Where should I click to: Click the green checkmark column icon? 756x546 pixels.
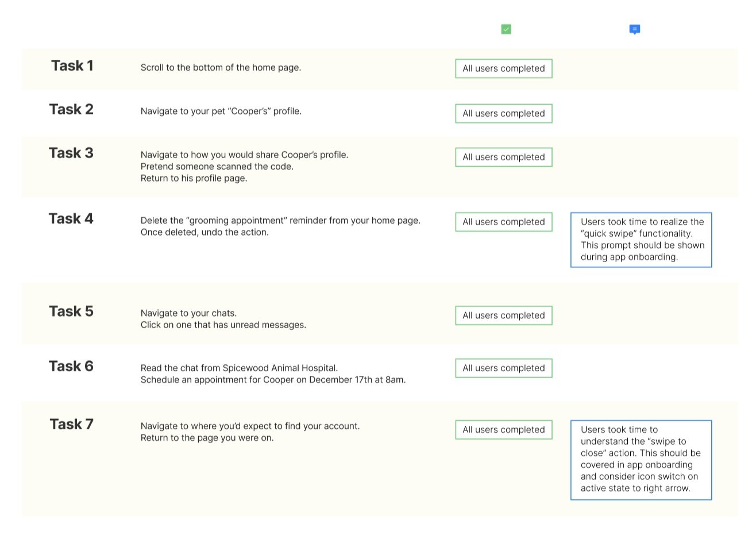(x=506, y=29)
